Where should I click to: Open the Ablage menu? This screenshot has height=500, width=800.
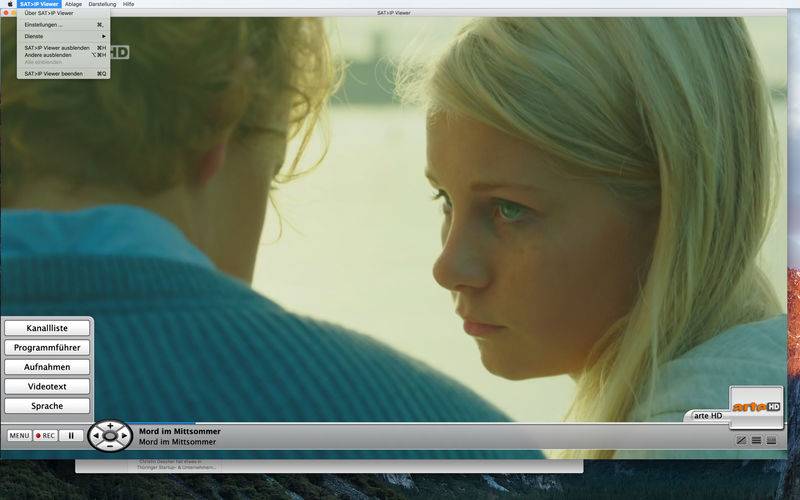coord(73,4)
